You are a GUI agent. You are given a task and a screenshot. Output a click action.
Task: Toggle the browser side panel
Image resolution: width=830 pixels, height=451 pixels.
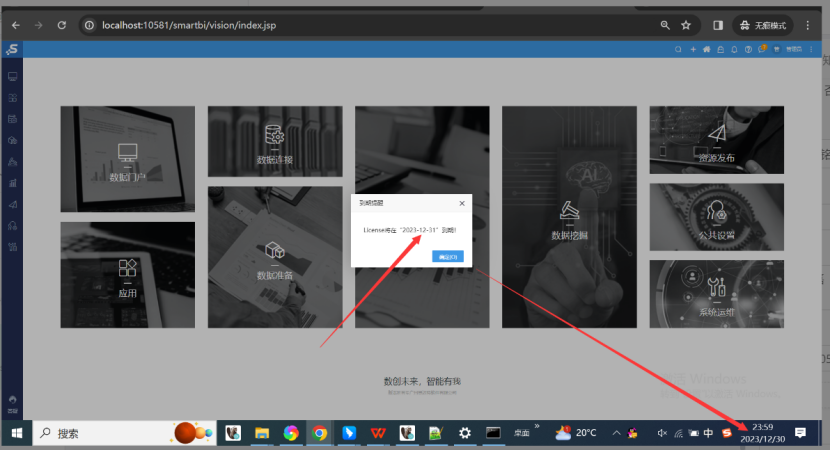718,25
